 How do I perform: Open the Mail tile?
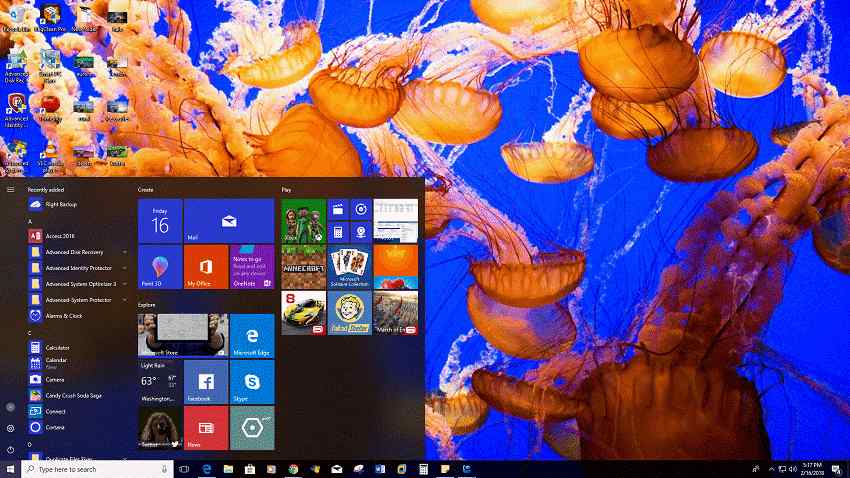(229, 221)
